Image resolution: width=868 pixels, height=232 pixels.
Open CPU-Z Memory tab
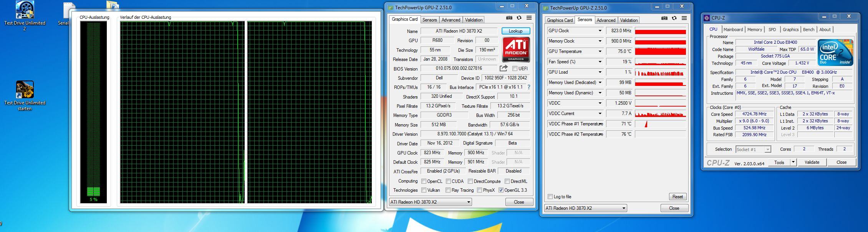point(754,30)
